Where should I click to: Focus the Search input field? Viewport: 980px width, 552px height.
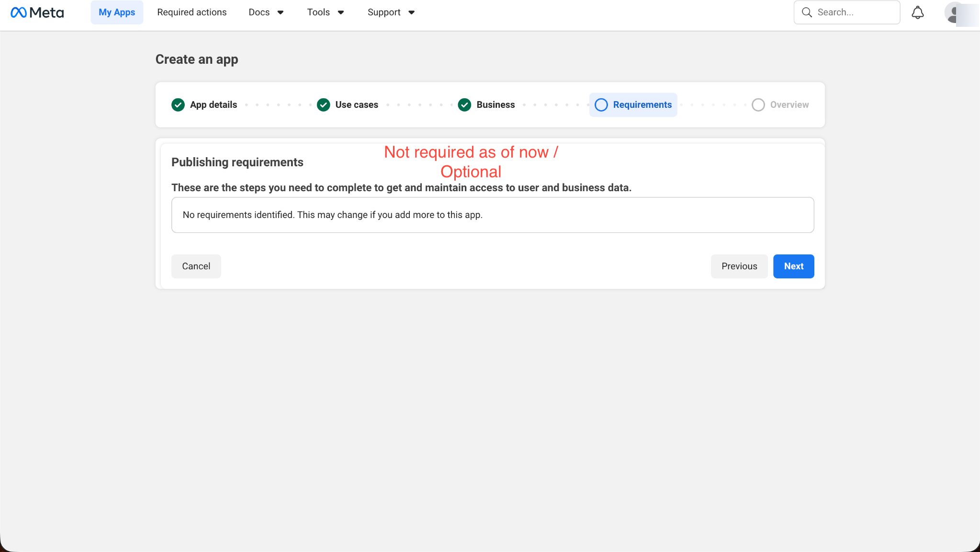847,12
